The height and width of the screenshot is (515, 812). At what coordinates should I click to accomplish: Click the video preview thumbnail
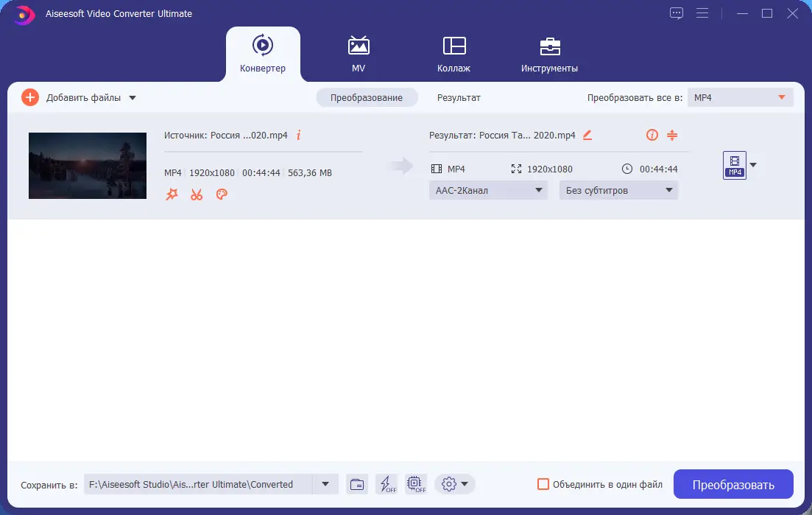[x=87, y=166]
